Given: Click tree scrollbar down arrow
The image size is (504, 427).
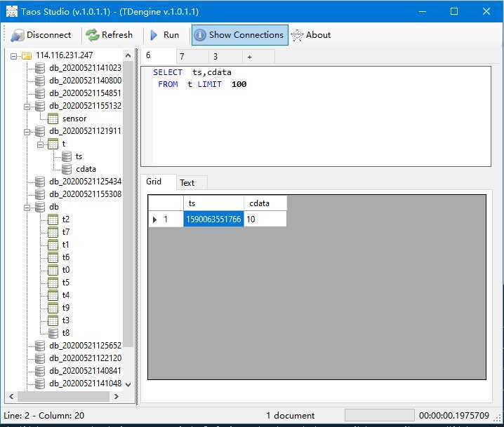Looking at the screenshot, I should (128, 384).
